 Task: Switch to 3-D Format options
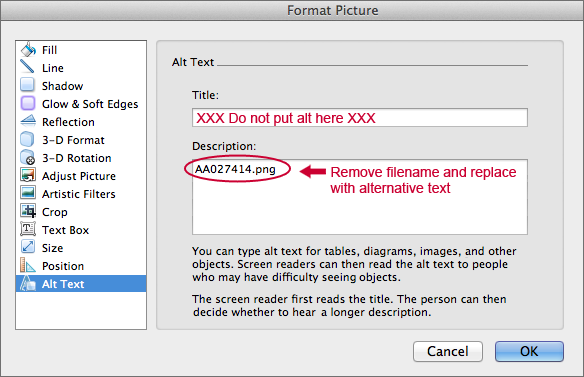coord(81,140)
